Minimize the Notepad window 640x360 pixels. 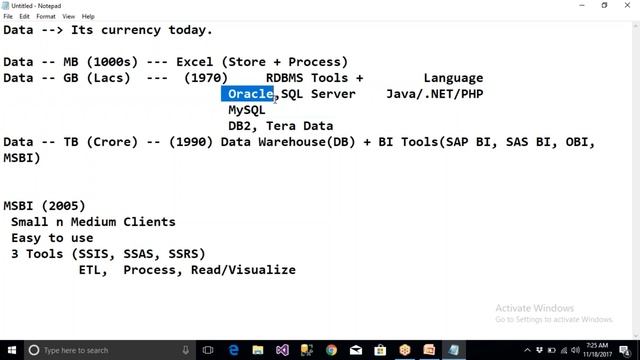point(582,5)
